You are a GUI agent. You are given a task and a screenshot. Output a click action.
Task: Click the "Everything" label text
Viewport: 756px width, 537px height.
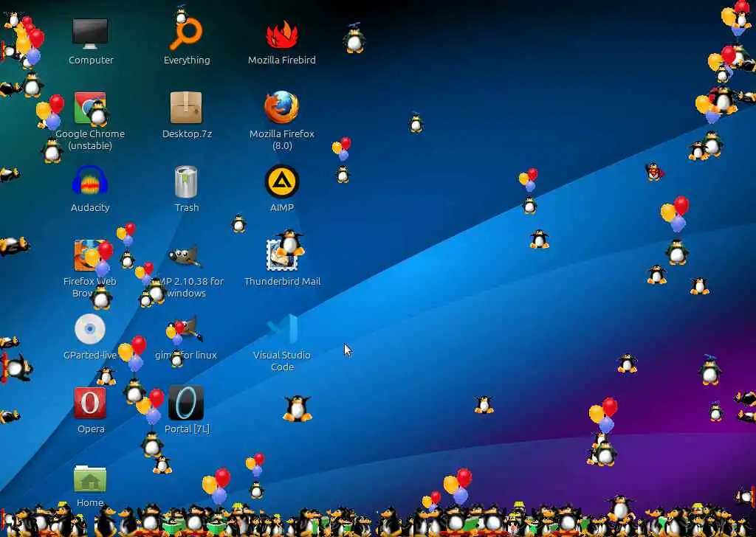point(187,60)
